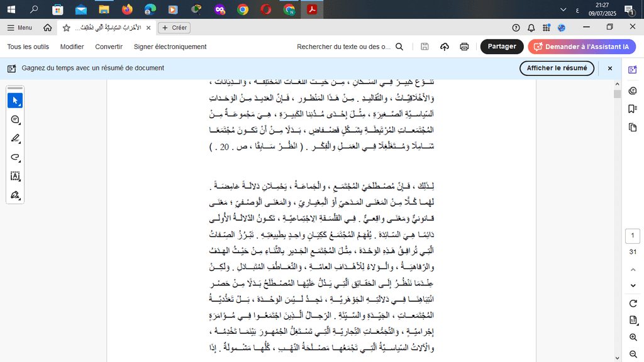Go to Acrobat home
This screenshot has width=644, height=362.
click(x=48, y=28)
